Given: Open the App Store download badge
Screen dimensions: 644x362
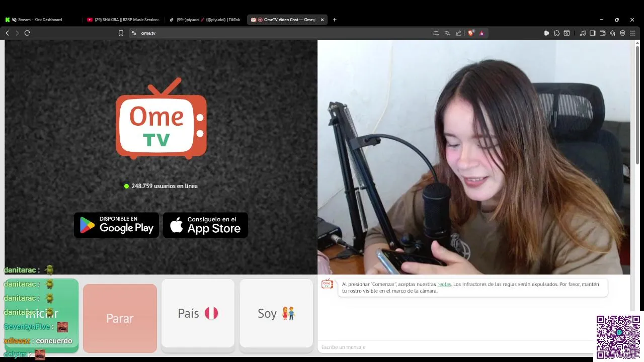Looking at the screenshot, I should 205,225.
